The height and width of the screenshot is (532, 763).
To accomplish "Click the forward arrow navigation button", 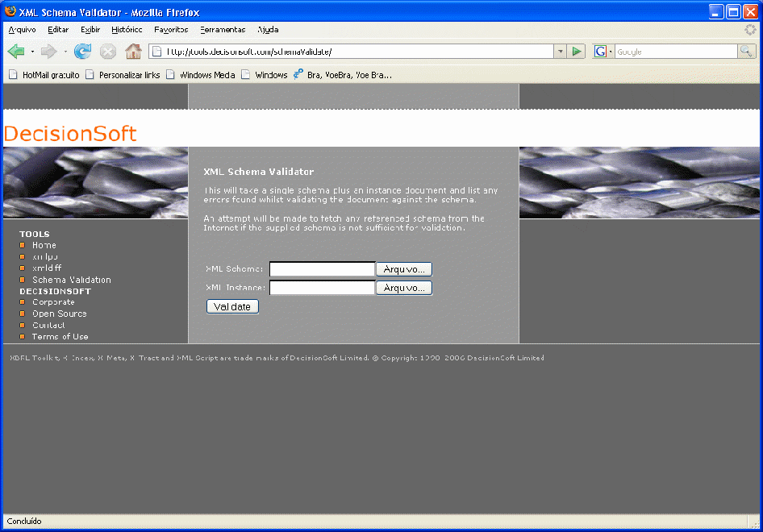I will (x=48, y=51).
